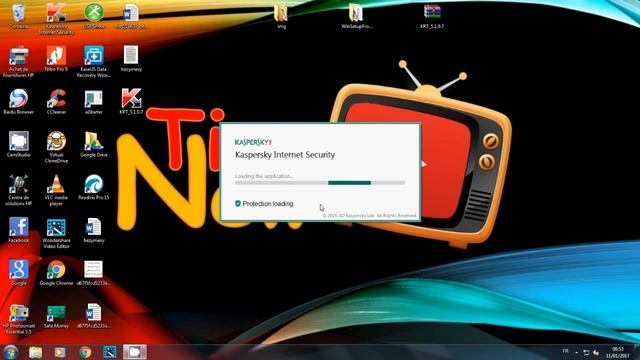Open the img folder on desktop
Screen dimensions: 640x360
pyautogui.click(x=281, y=16)
